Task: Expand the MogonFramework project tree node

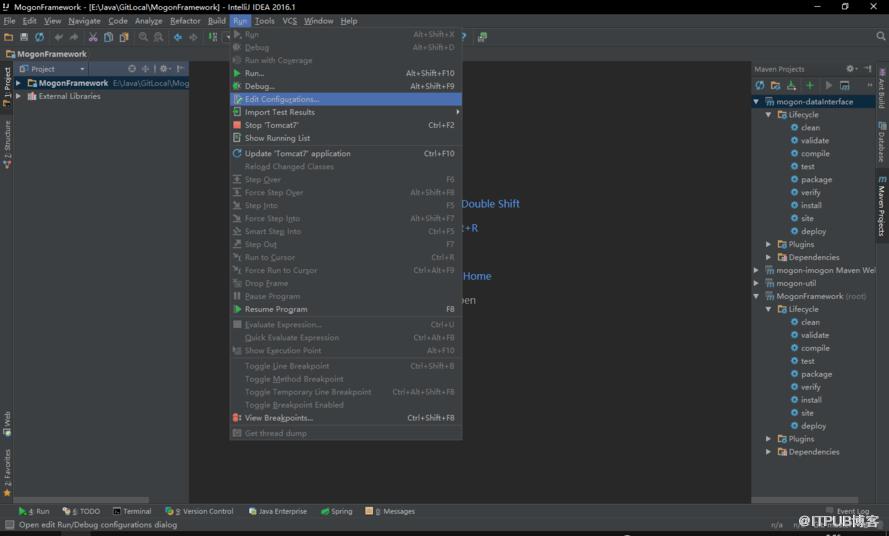Action: click(19, 83)
